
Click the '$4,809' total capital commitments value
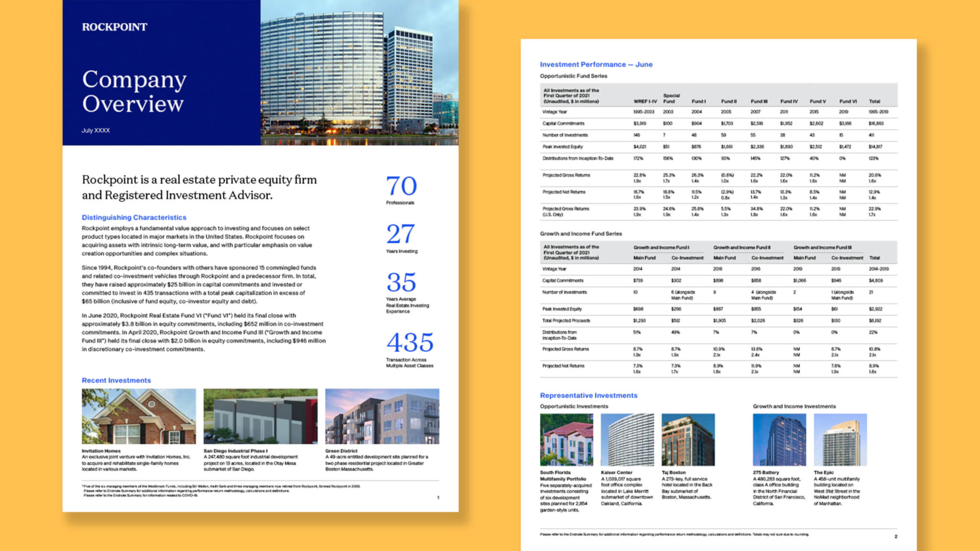pyautogui.click(x=876, y=281)
